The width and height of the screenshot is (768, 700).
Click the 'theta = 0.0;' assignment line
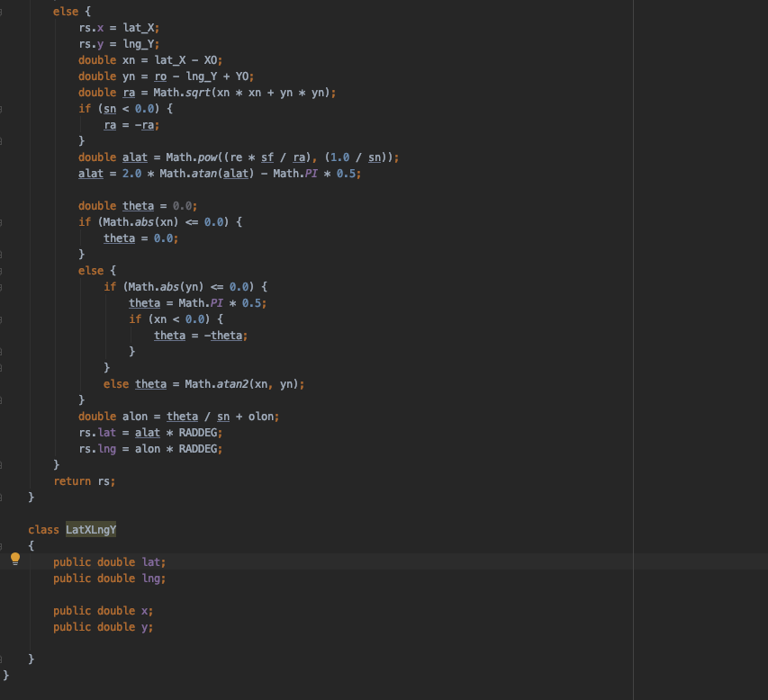[141, 238]
